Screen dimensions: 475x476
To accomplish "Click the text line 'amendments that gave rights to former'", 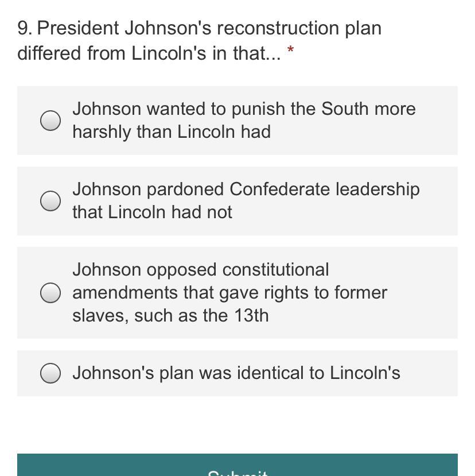I will pyautogui.click(x=229, y=293).
